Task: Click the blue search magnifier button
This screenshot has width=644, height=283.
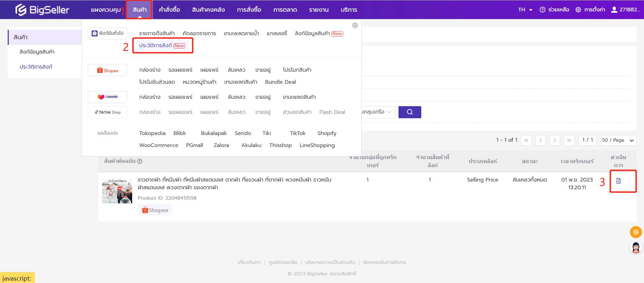Action: [410, 112]
